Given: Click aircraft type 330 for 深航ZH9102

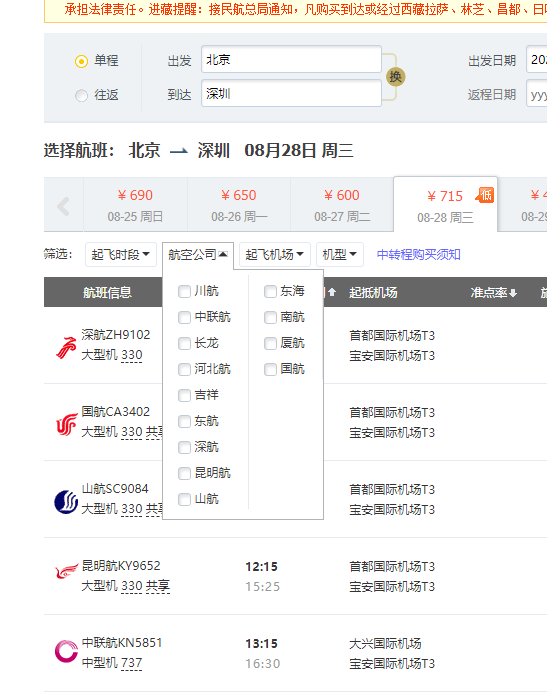Looking at the screenshot, I should click(x=131, y=355).
